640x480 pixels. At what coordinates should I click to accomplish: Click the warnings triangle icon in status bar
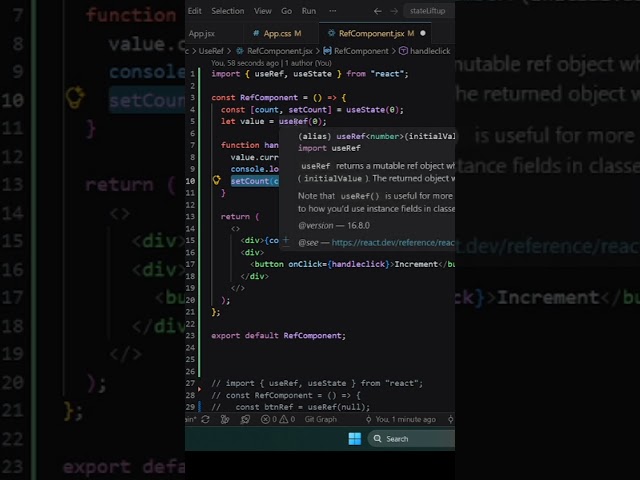[x=284, y=419]
